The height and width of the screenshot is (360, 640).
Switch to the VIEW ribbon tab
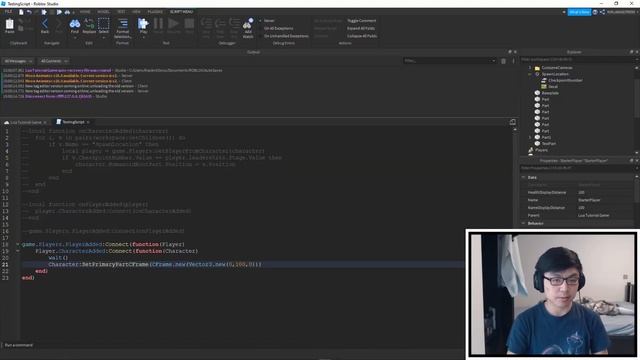tap(136, 12)
